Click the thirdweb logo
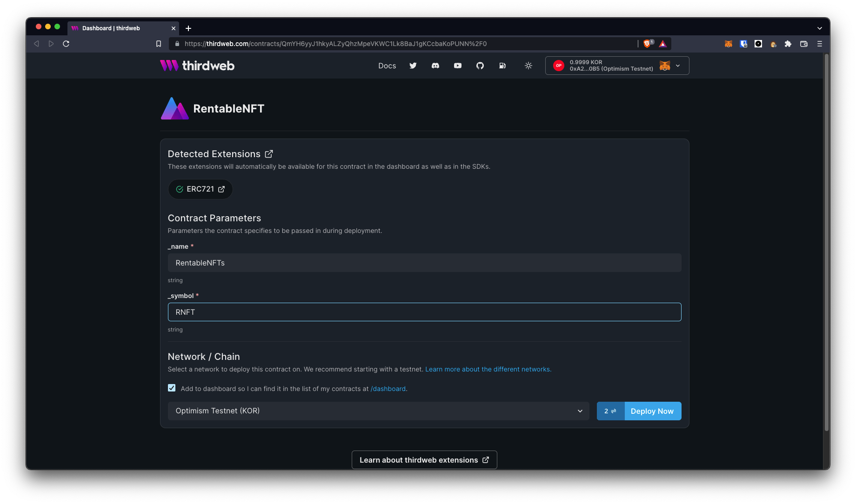This screenshot has width=856, height=504. click(x=197, y=66)
